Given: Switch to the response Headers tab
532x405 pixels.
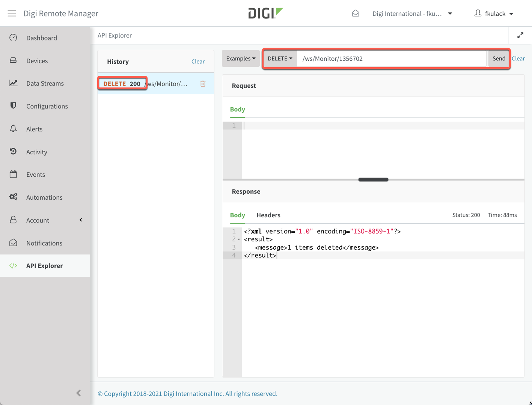Looking at the screenshot, I should pos(268,215).
